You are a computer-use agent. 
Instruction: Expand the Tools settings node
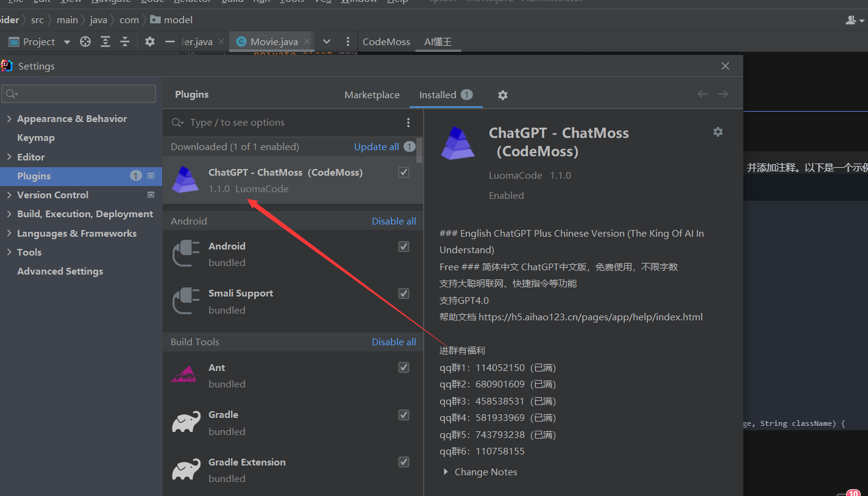pyautogui.click(x=9, y=252)
